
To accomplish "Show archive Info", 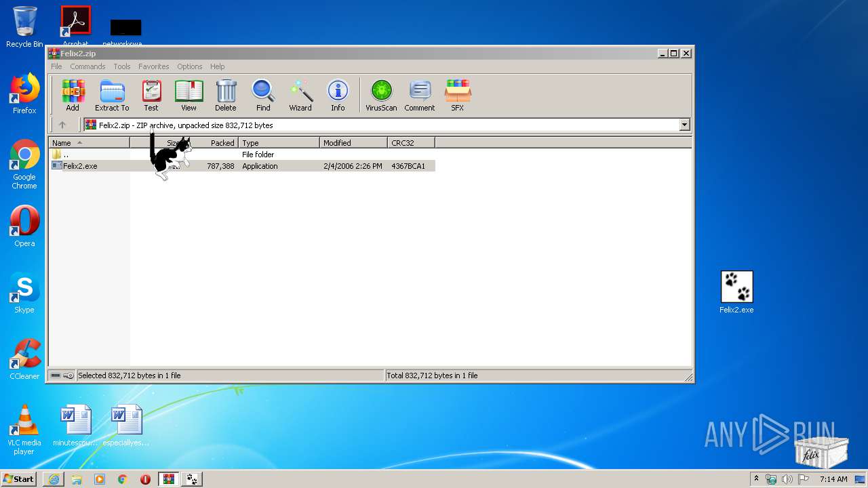I will click(338, 95).
